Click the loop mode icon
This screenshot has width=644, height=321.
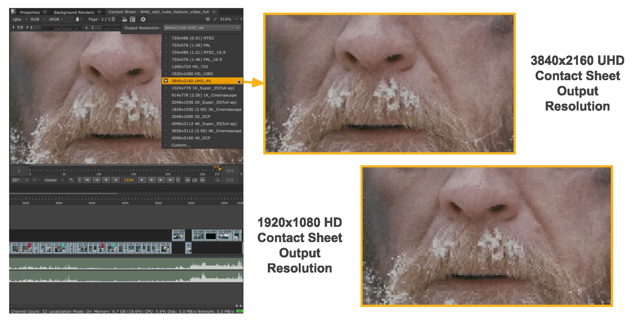coord(71,180)
